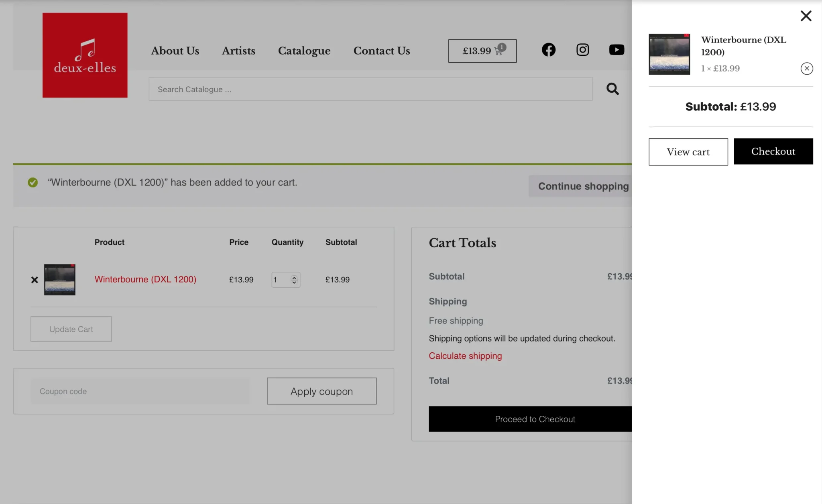
Task: Focus the Coupon code field
Action: tap(140, 391)
